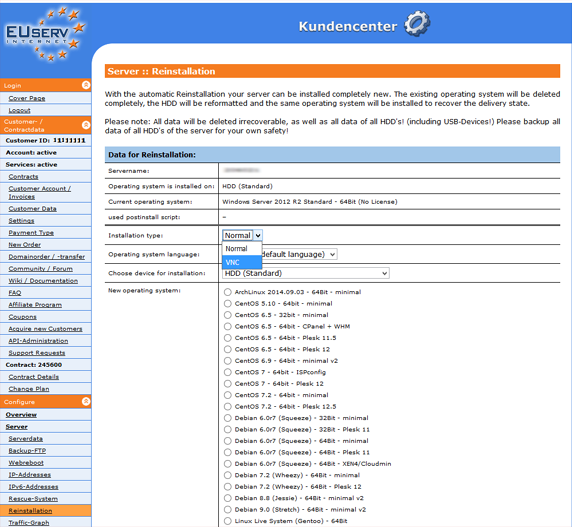Open the Contracts link
This screenshot has width=572, height=527.
pos(23,177)
